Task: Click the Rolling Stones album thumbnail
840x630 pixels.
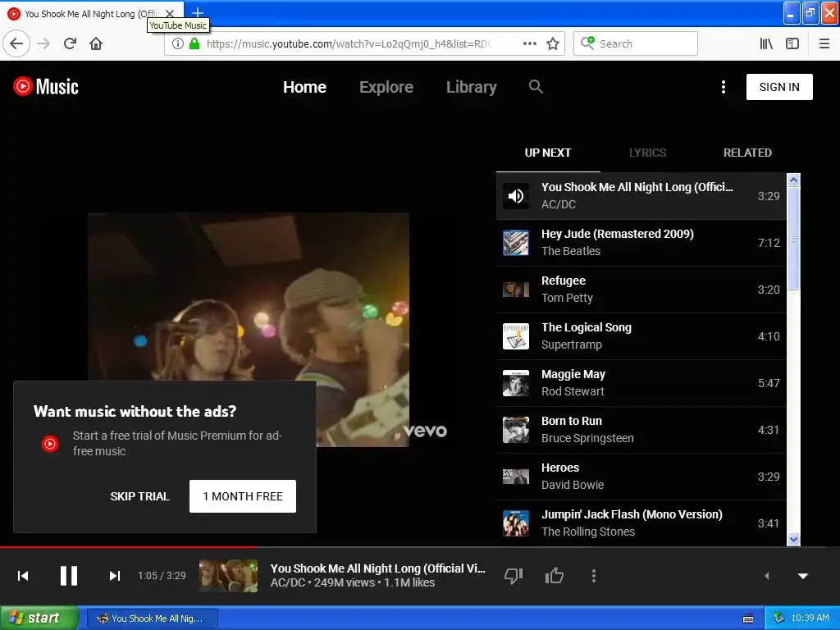Action: coord(516,523)
